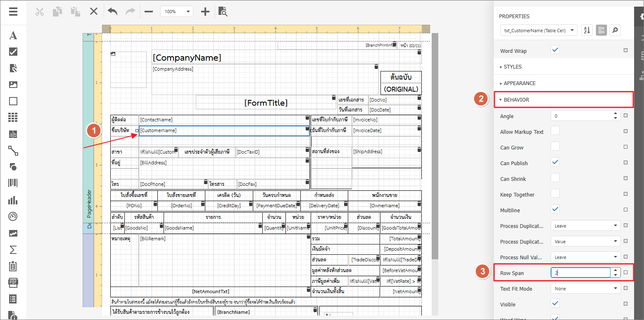Switch to categorized properties view
The width and height of the screenshot is (644, 320).
(x=601, y=30)
